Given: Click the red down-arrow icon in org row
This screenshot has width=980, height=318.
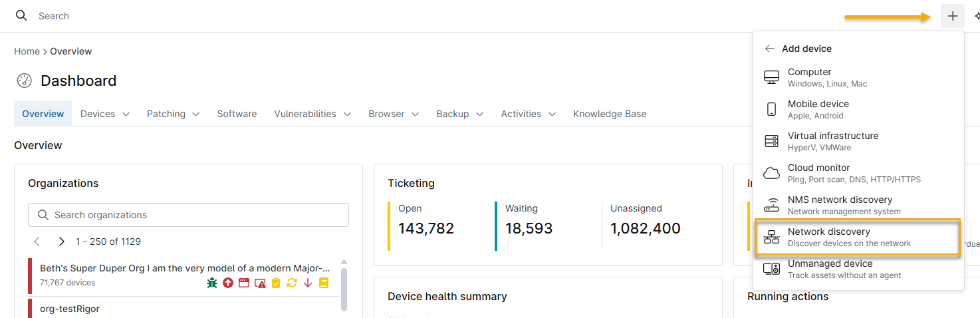Looking at the screenshot, I should (308, 283).
